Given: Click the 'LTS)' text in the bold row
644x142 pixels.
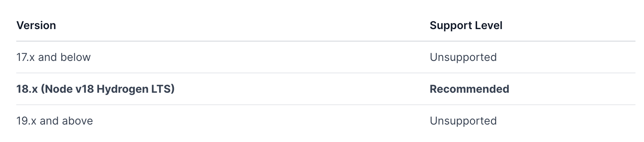Looking at the screenshot, I should point(162,89).
